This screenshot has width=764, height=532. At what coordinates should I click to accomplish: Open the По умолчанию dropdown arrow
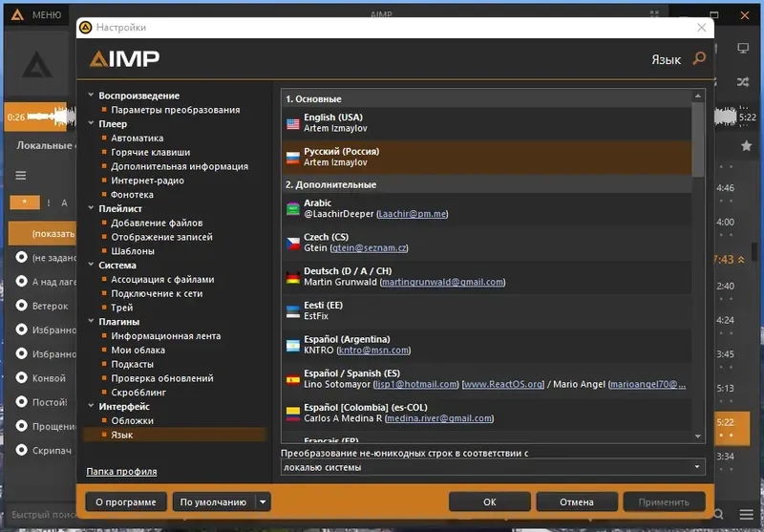263,501
